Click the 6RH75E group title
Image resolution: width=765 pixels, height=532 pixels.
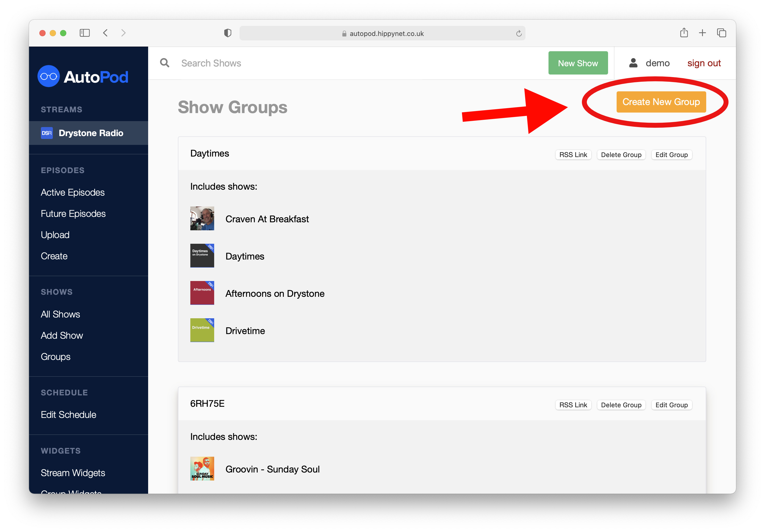tap(207, 404)
